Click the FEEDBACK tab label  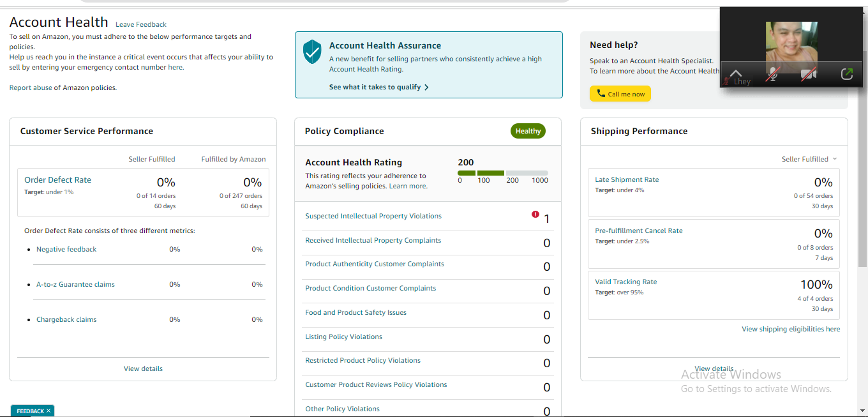[x=30, y=411]
